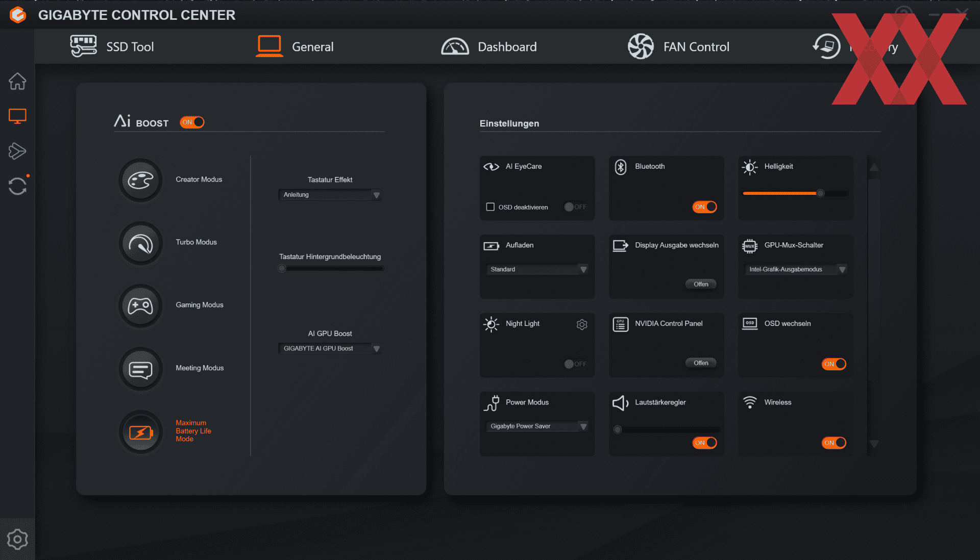The width and height of the screenshot is (980, 560).
Task: Click Öffnen for Display Ausgabe wechseln
Action: point(701,284)
